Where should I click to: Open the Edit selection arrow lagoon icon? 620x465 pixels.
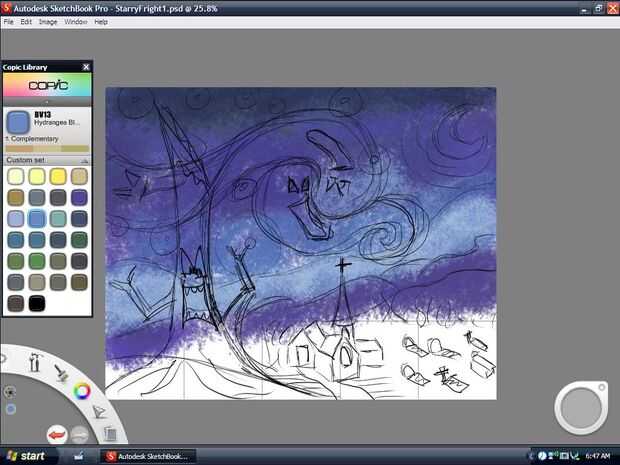coord(99,412)
